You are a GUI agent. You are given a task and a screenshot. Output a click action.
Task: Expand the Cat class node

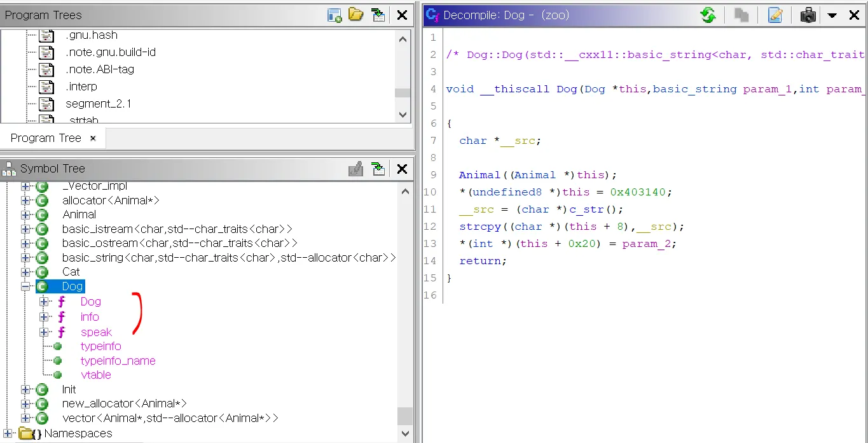(x=25, y=272)
